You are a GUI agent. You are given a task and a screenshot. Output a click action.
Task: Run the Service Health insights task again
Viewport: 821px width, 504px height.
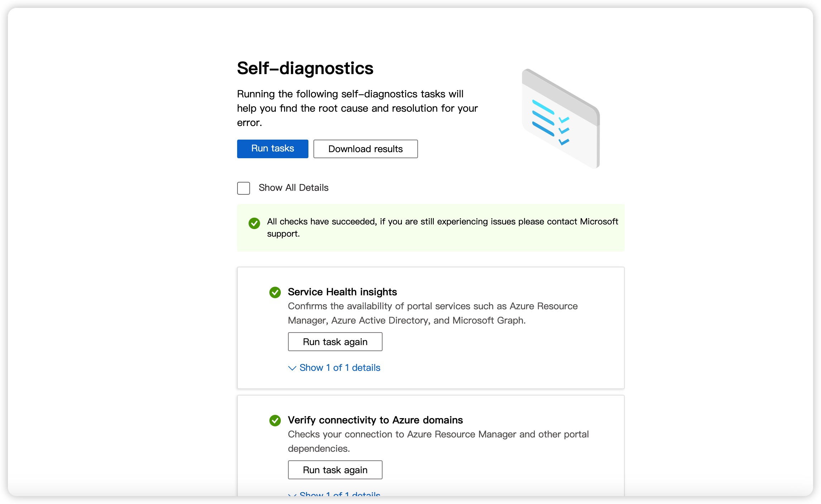(335, 341)
